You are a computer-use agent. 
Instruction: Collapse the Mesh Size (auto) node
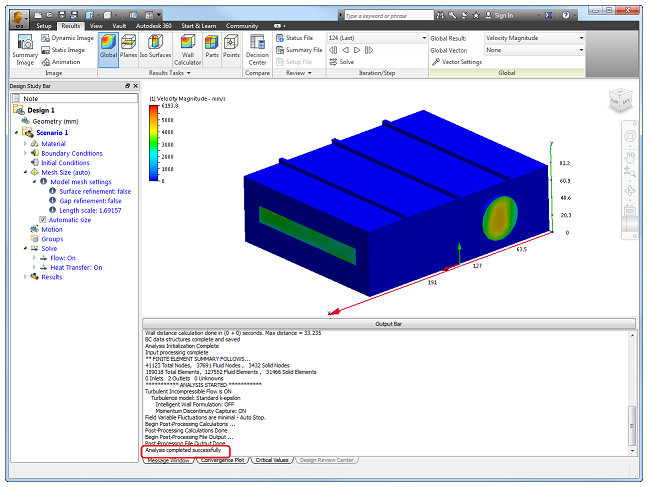[x=26, y=172]
